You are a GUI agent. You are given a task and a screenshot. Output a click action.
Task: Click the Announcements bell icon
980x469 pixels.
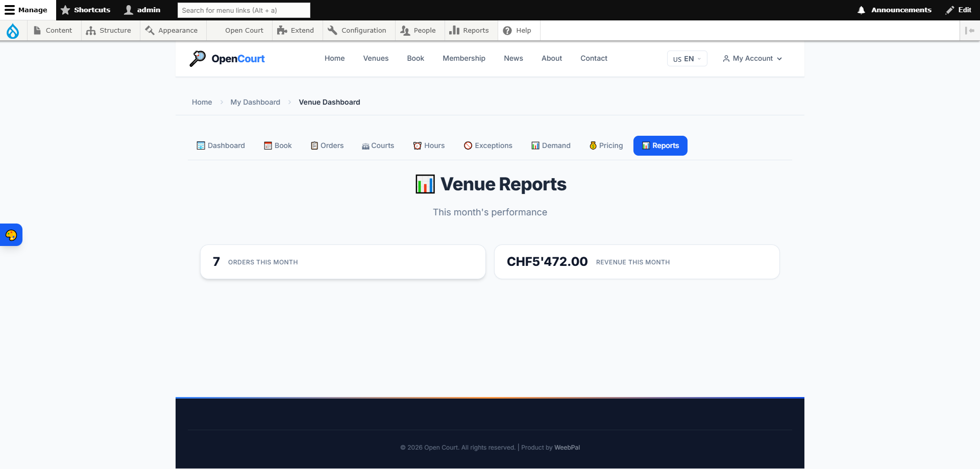point(861,10)
